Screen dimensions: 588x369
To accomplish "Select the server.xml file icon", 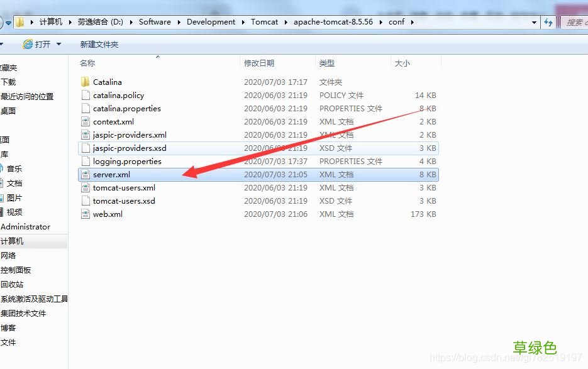I will point(86,174).
